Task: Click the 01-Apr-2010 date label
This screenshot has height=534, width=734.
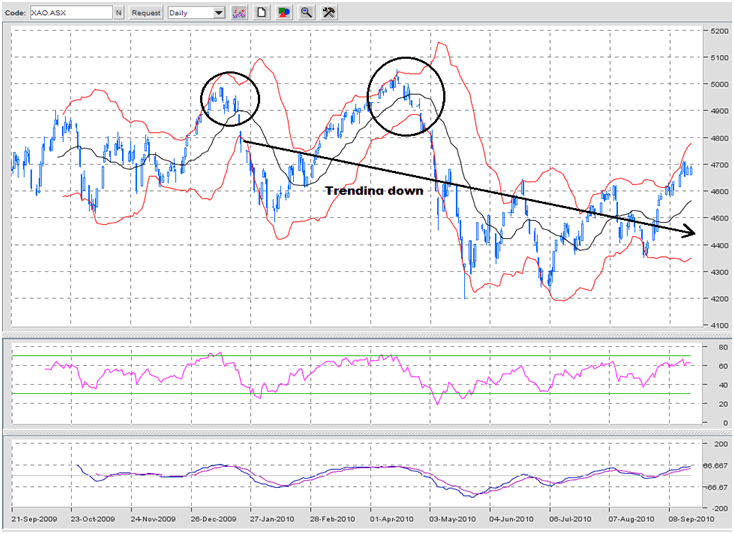Action: click(x=392, y=519)
